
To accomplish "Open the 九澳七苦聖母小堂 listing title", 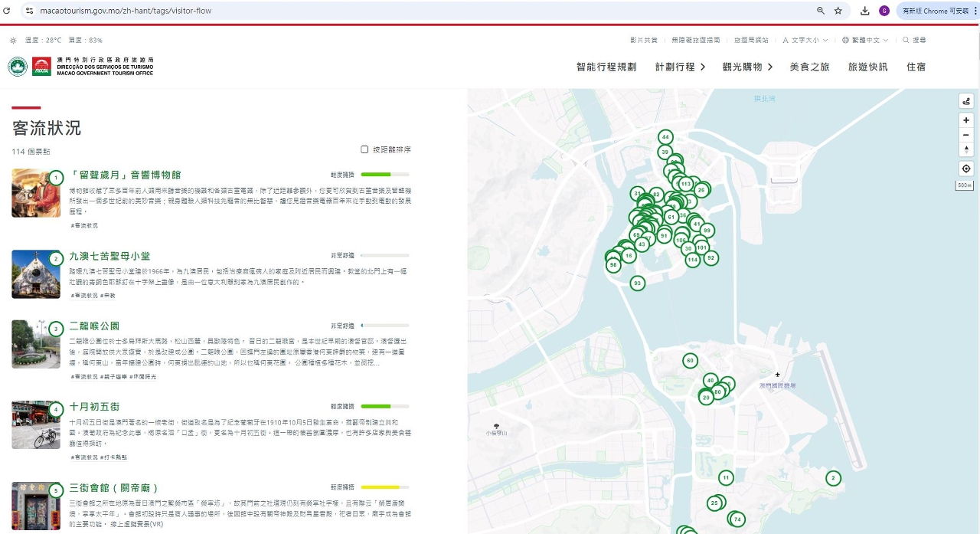I will point(109,257).
